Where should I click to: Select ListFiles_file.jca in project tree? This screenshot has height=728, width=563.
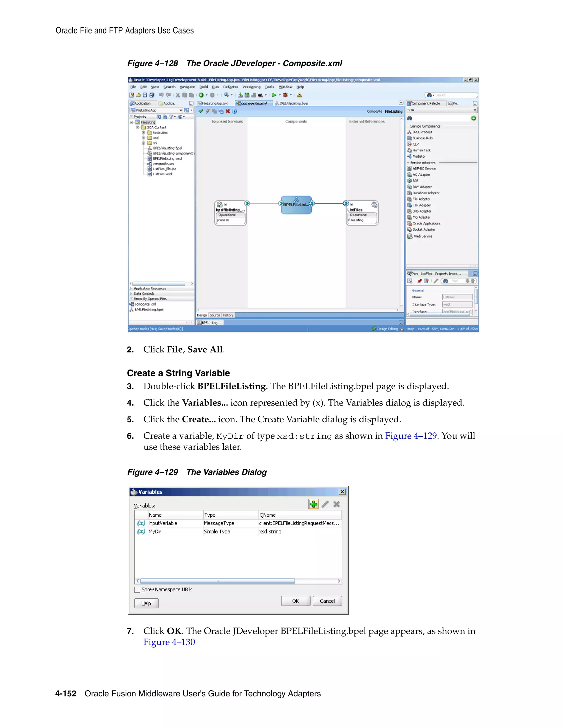click(162, 169)
